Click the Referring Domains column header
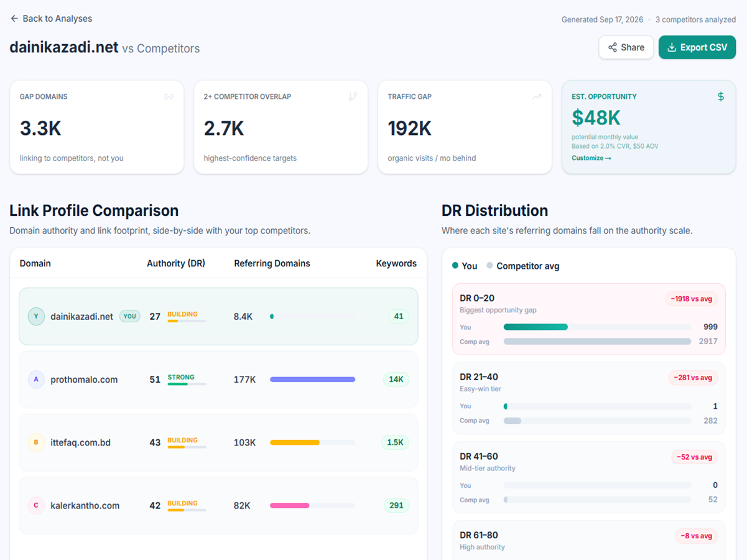Screen dimensions: 747x560 click(x=272, y=263)
